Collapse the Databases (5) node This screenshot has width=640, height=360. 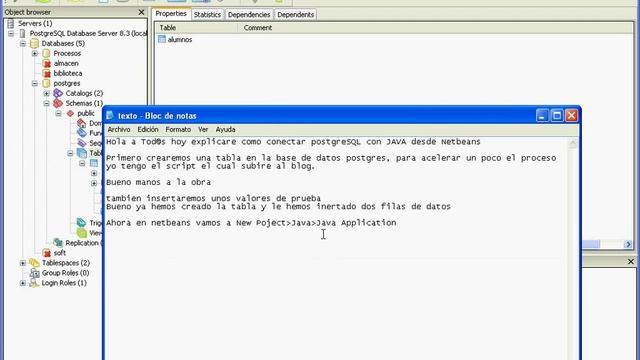click(23, 43)
